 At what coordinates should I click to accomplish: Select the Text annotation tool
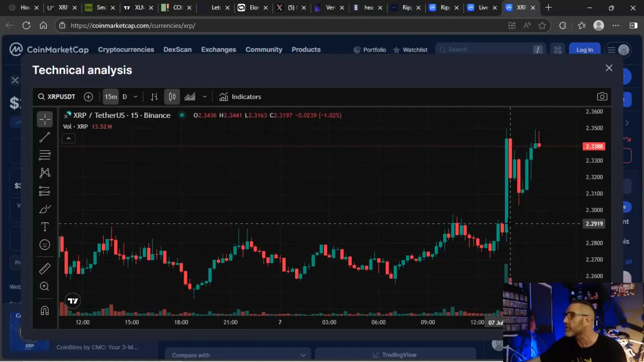(x=45, y=227)
